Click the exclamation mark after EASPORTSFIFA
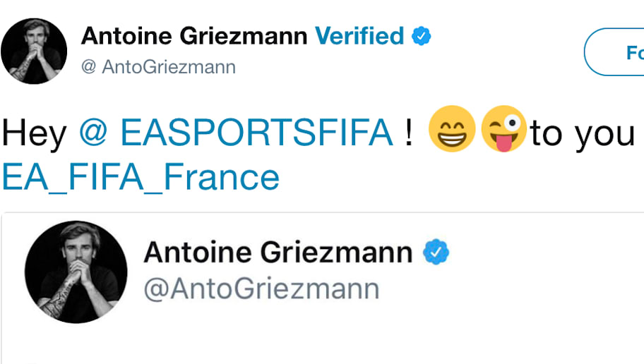 coord(408,132)
